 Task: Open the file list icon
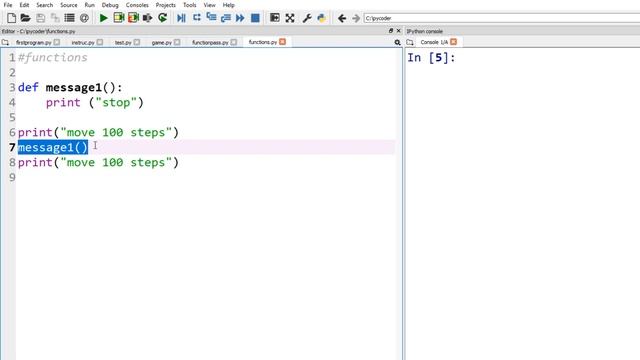point(69,18)
